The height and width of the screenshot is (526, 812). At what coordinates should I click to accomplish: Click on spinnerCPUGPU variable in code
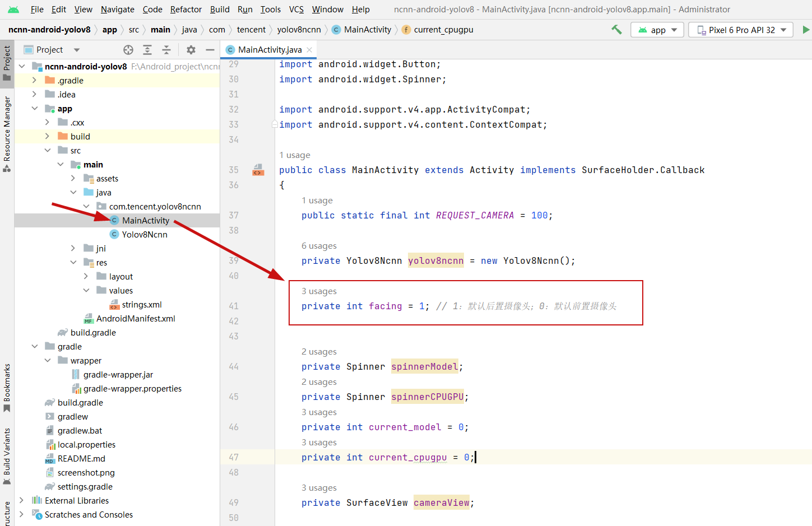click(x=428, y=397)
